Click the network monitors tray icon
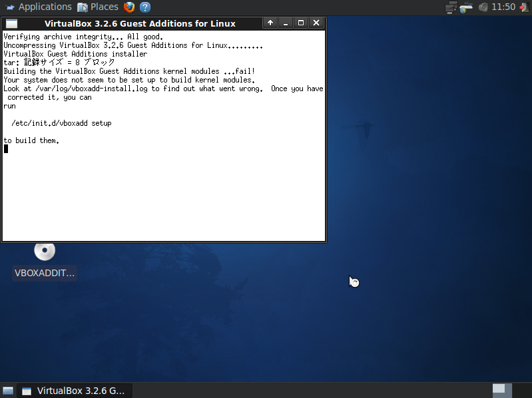The image size is (532, 398). pos(451,7)
